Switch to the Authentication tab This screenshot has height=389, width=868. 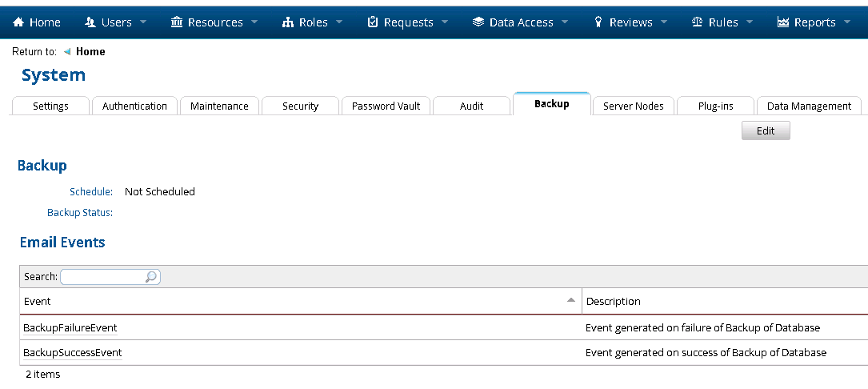pyautogui.click(x=134, y=106)
